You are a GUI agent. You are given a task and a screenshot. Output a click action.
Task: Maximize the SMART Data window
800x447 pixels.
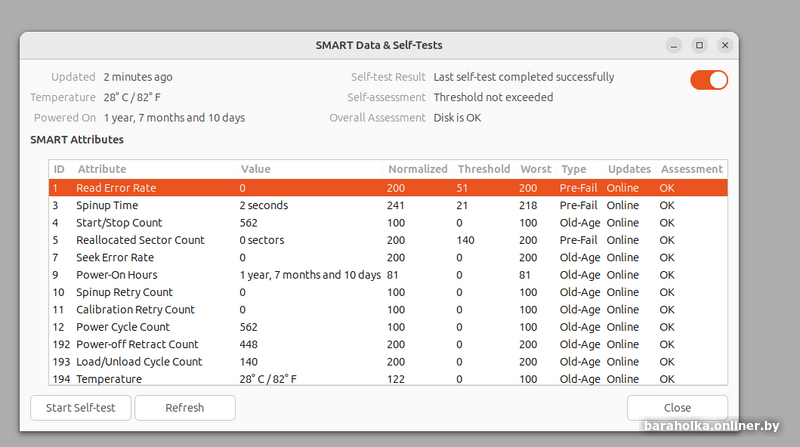tap(699, 45)
